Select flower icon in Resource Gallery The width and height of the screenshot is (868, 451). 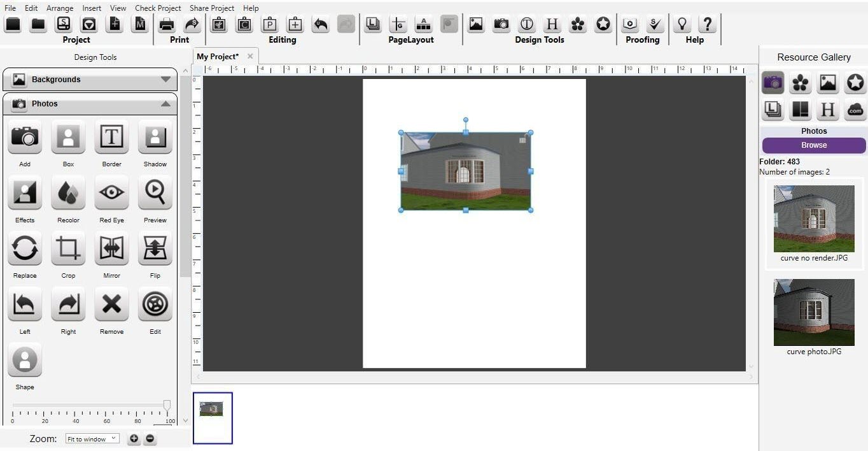(801, 82)
